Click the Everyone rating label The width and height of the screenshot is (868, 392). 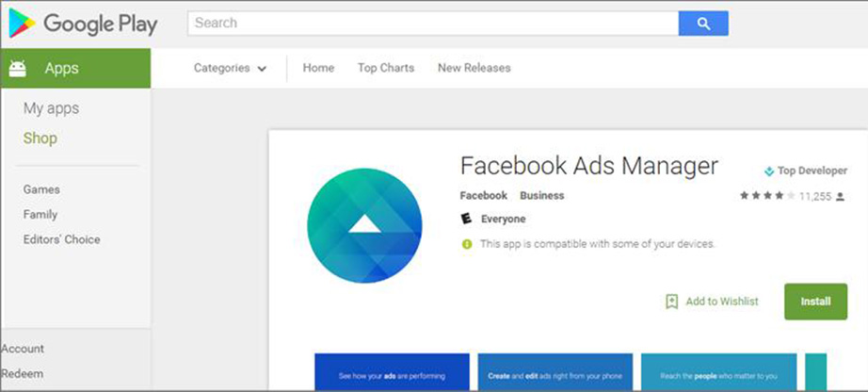click(x=504, y=219)
